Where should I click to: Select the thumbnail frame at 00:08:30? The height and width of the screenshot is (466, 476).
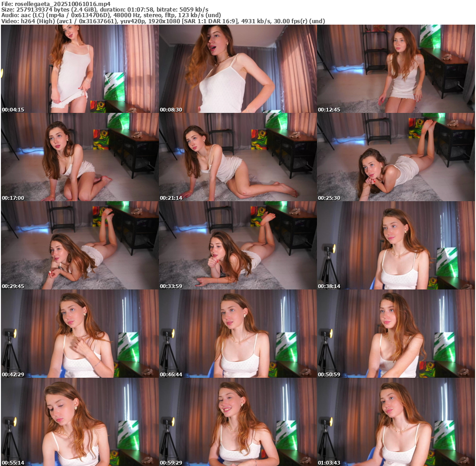[x=238, y=69]
